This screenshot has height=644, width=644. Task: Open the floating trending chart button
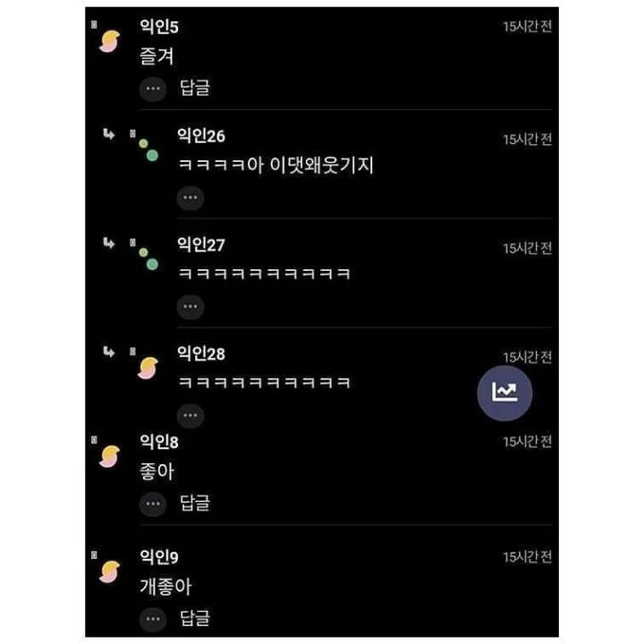[504, 393]
